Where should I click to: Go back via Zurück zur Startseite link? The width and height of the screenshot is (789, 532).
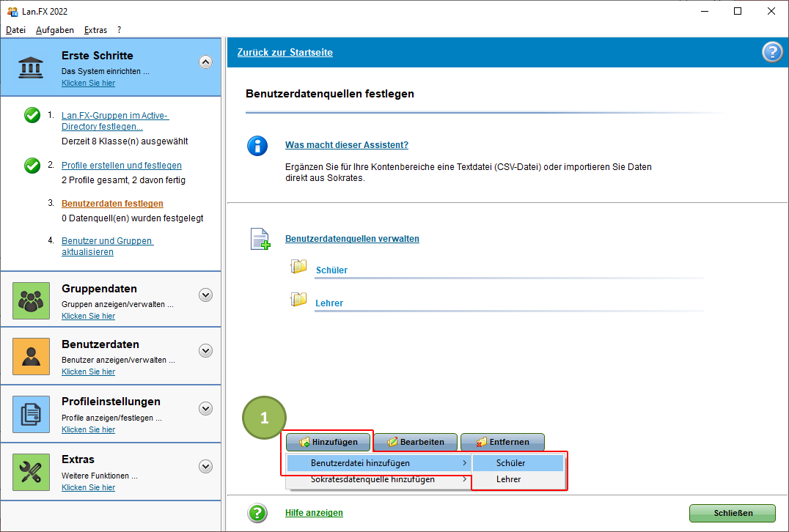click(285, 52)
